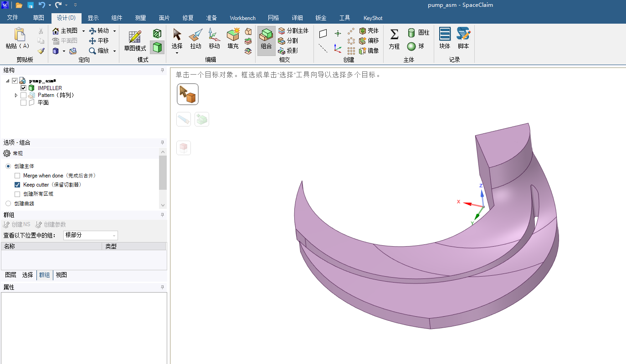Screen dimensions: 626x364
Task: Undo the last action with the undo arrow
Action: (41, 5)
